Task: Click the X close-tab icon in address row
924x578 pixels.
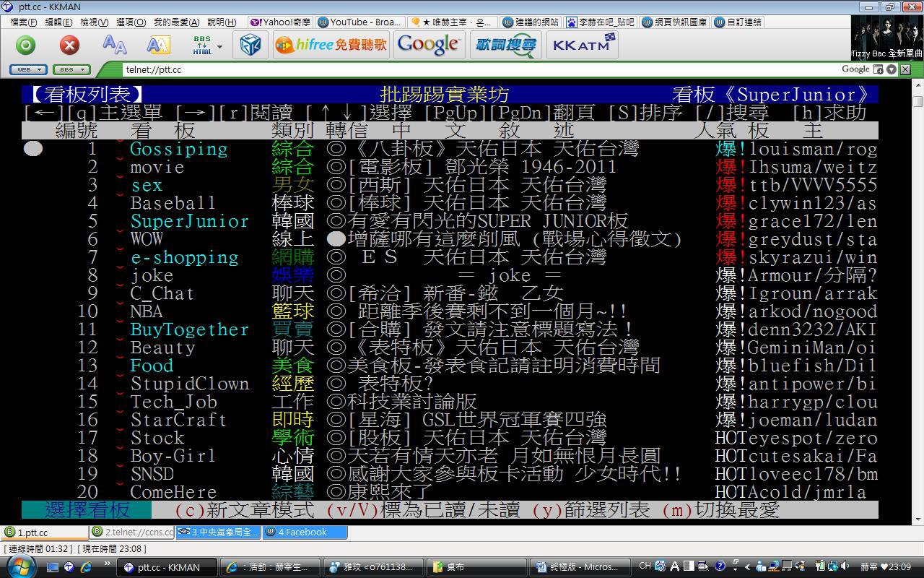Action: pos(905,69)
